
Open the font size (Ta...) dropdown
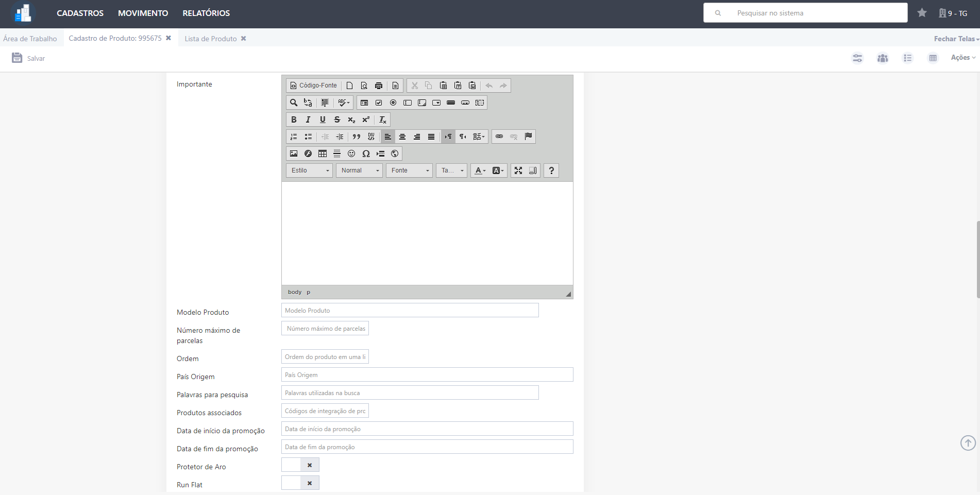point(452,170)
